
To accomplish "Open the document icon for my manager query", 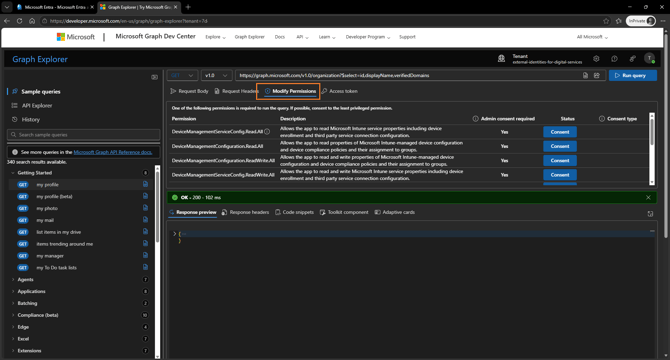I will point(145,255).
